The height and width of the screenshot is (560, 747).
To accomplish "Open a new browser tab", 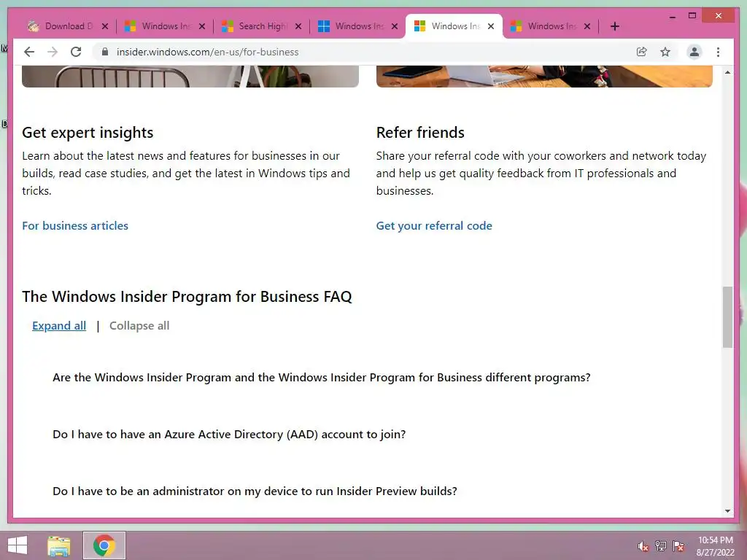I will coord(614,26).
